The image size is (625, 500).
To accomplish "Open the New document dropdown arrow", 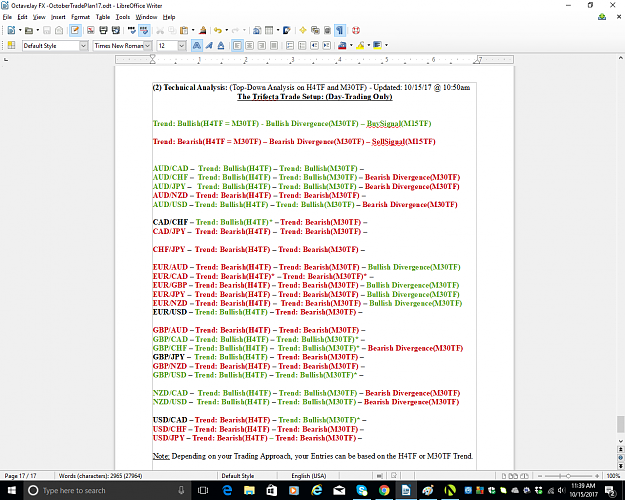I will [x=20, y=30].
